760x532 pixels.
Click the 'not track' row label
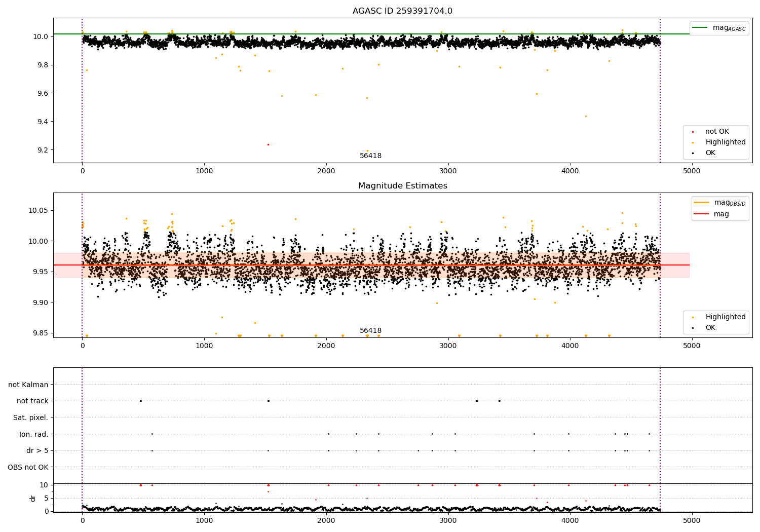pos(32,401)
